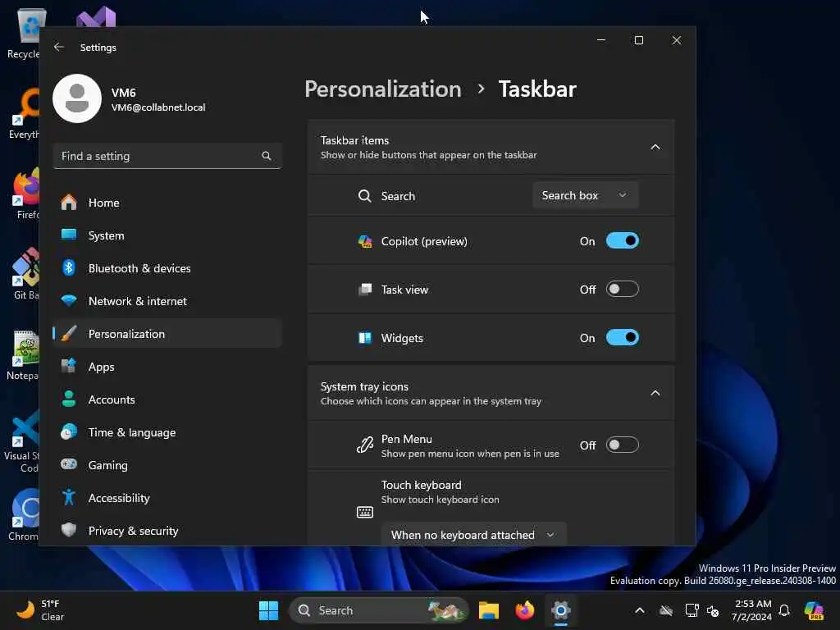Open the clock showing 2:53 AM
Viewport: 840px width, 630px height.
point(752,610)
